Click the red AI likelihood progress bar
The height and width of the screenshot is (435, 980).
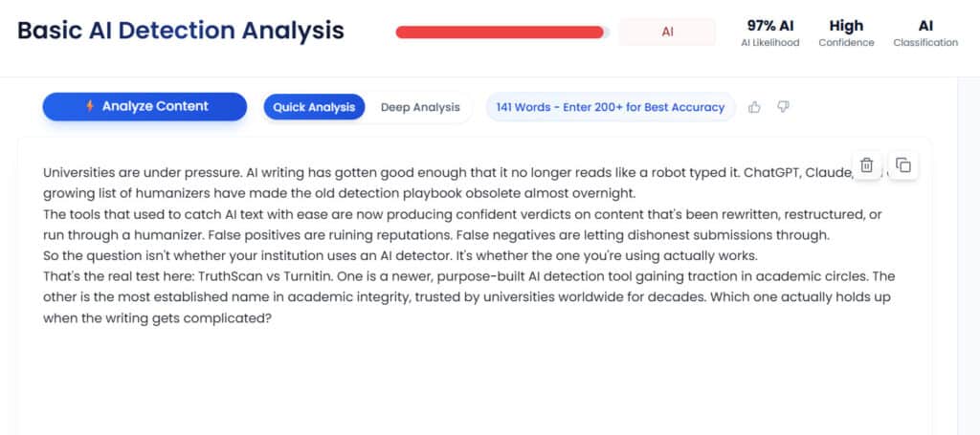[502, 32]
